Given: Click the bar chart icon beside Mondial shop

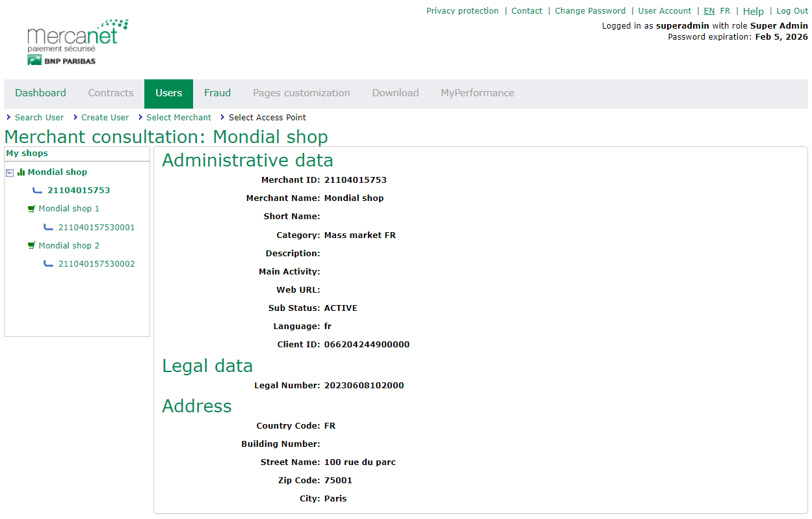Looking at the screenshot, I should point(21,172).
